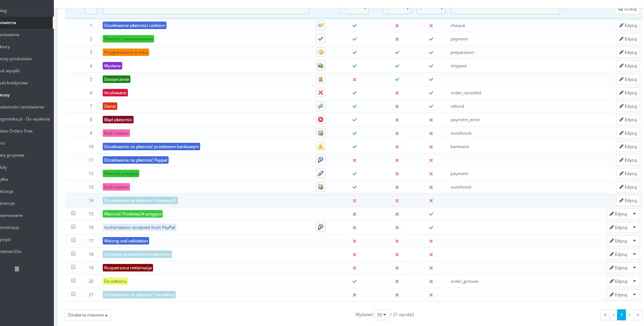Open the Edytuj dropdown arrow for Authorization accepted from PayPal

coord(635,227)
